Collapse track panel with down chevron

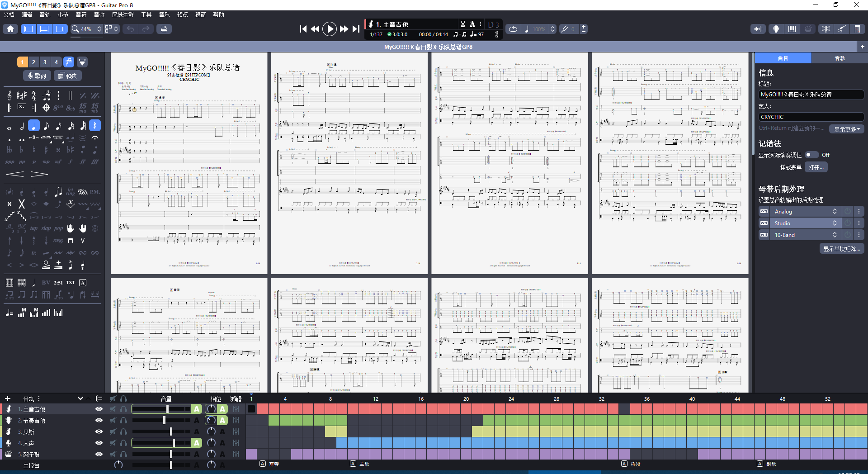pos(80,398)
